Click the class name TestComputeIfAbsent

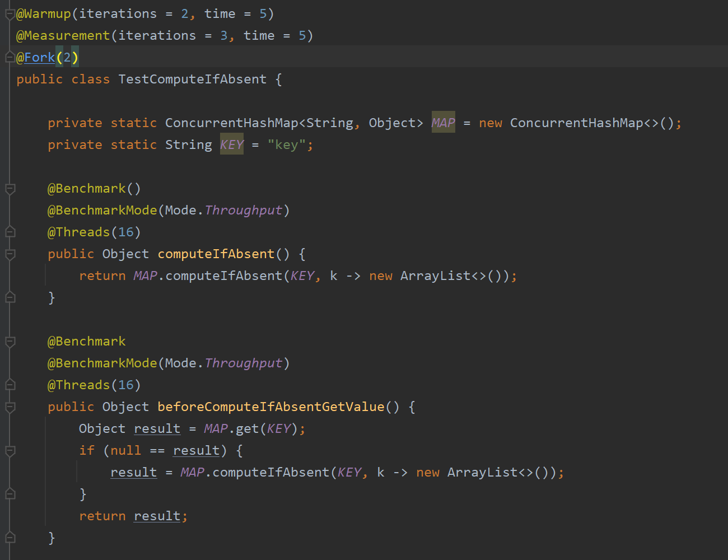coord(192,79)
